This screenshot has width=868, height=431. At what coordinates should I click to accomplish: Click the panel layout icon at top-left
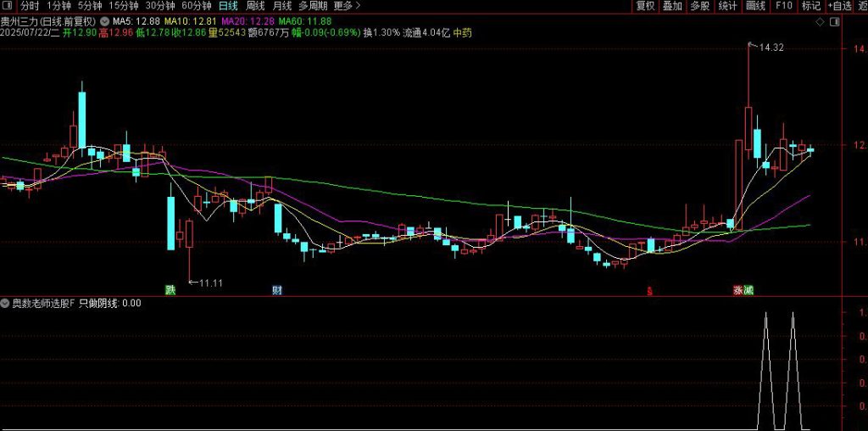(8, 6)
